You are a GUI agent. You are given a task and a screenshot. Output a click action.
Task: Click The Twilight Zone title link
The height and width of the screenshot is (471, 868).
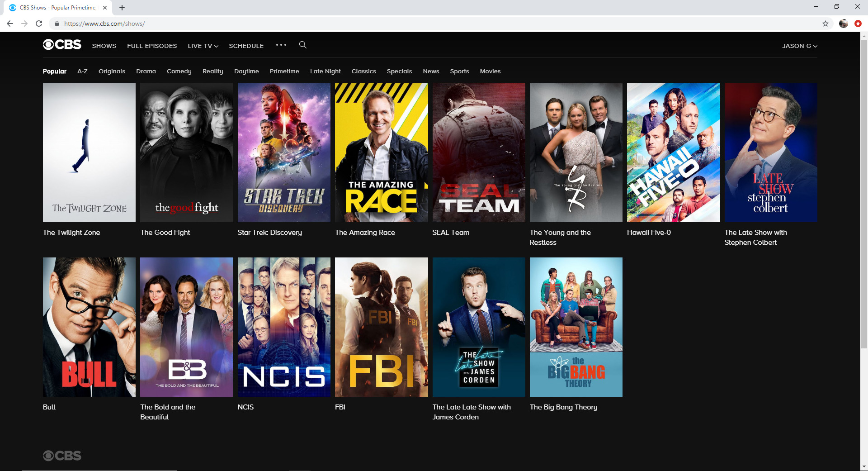(71, 232)
